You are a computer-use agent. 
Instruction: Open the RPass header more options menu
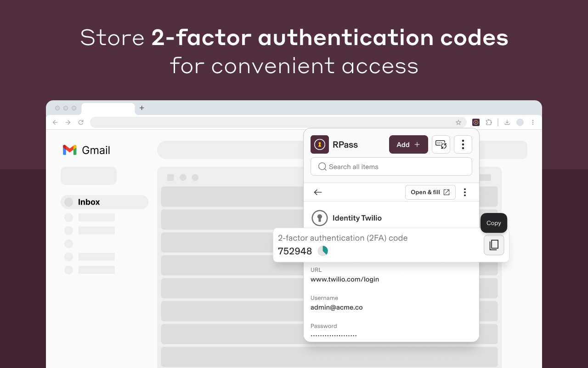click(x=463, y=144)
